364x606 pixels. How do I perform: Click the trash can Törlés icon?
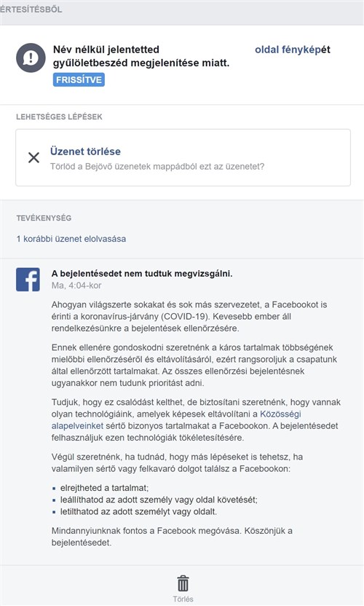(183, 583)
